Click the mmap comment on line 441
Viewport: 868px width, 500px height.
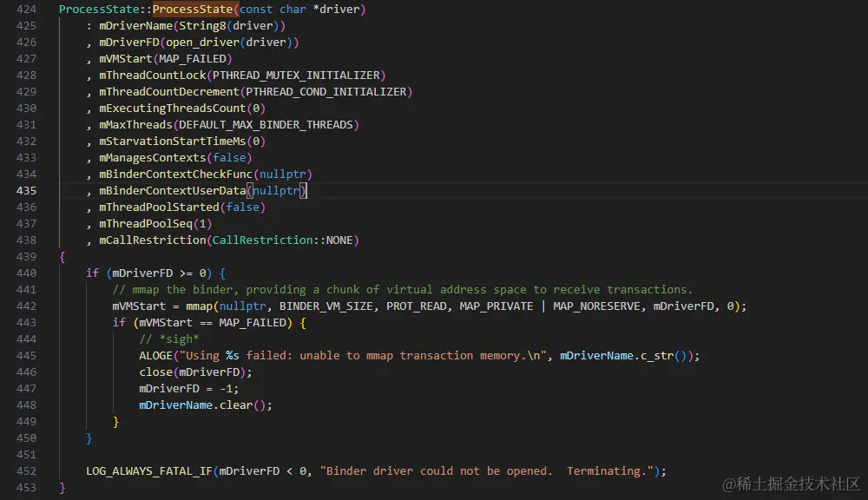click(403, 290)
